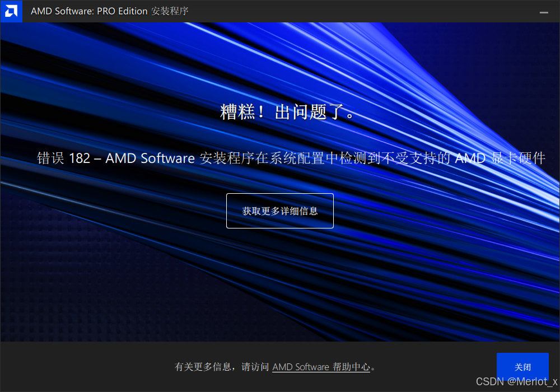Open the AMD Software 帮助中心 link
560x392 pixels.
pos(321,367)
